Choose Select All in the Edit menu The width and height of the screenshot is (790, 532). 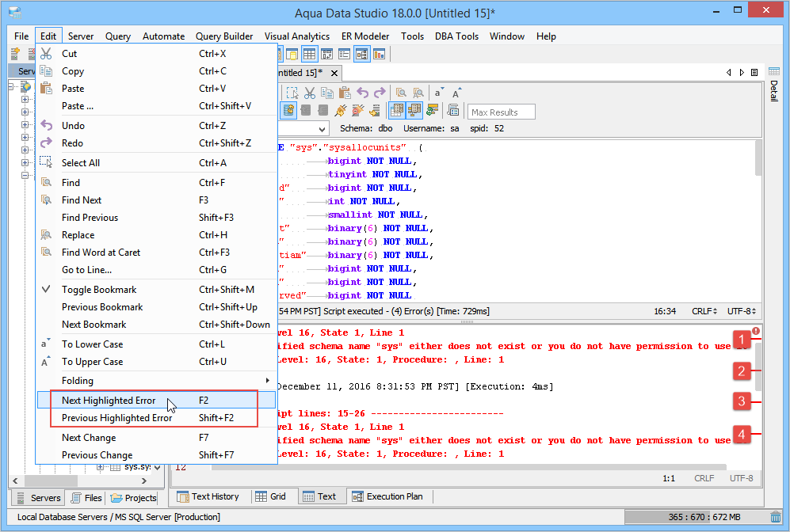(156, 162)
